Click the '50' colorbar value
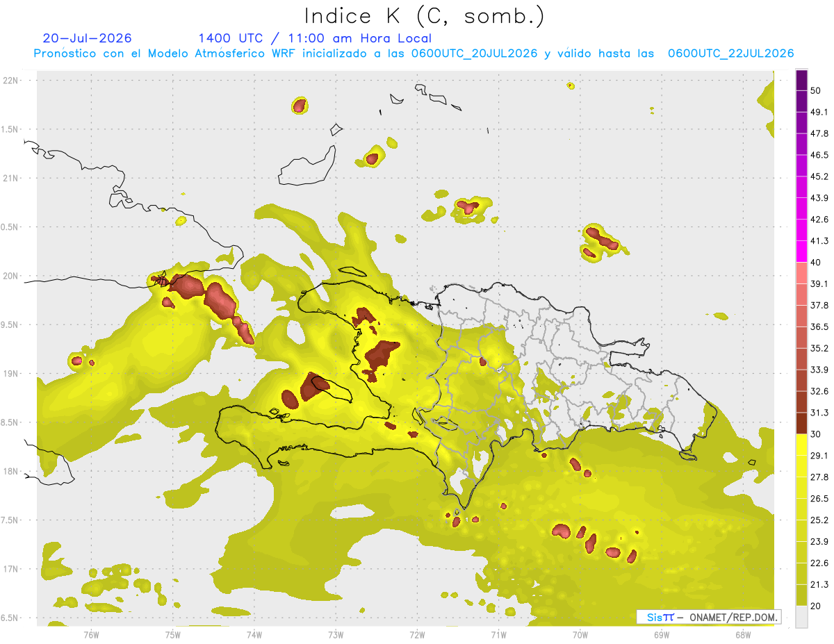This screenshot has width=834, height=644. (816, 90)
